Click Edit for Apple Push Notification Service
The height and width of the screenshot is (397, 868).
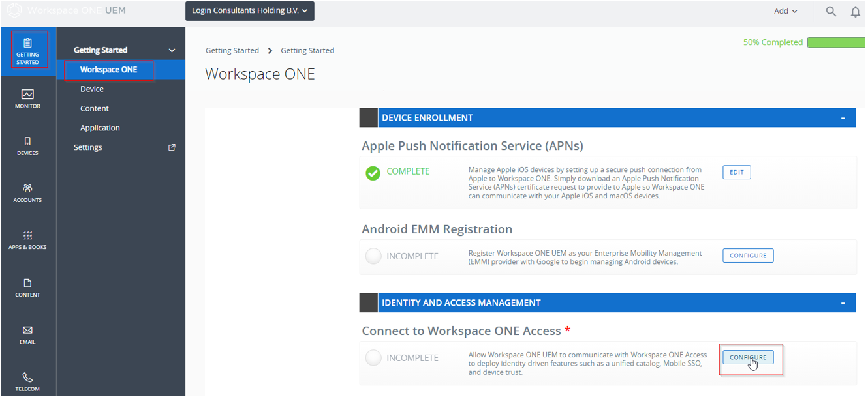[x=736, y=172]
